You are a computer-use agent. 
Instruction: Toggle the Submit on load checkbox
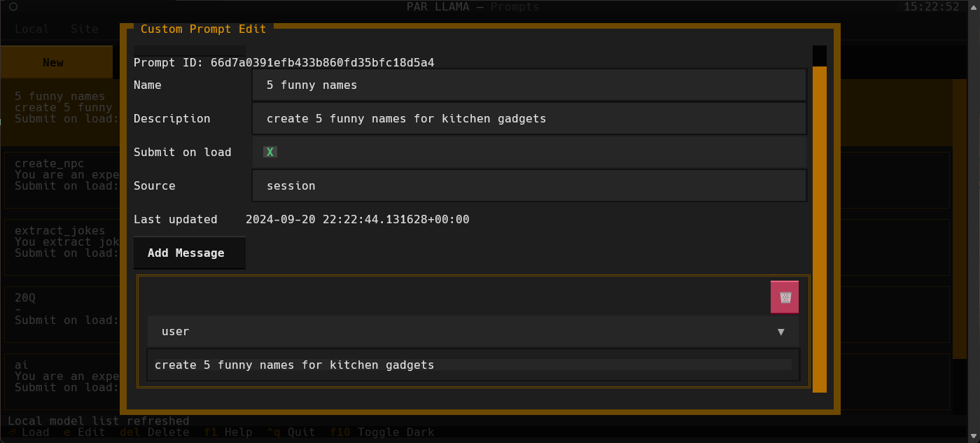click(x=269, y=152)
